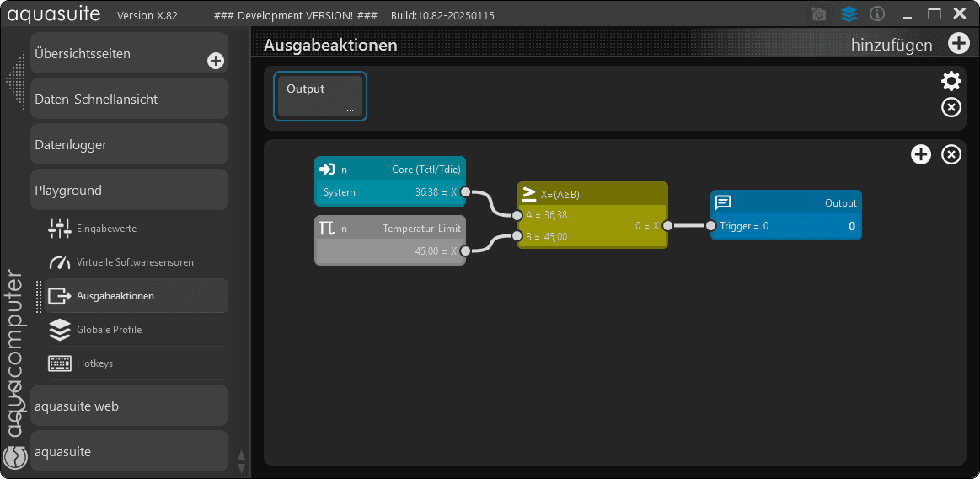The image size is (980, 479).
Task: Click the dotted sidebar collapse handle at top left
Action: [16, 81]
